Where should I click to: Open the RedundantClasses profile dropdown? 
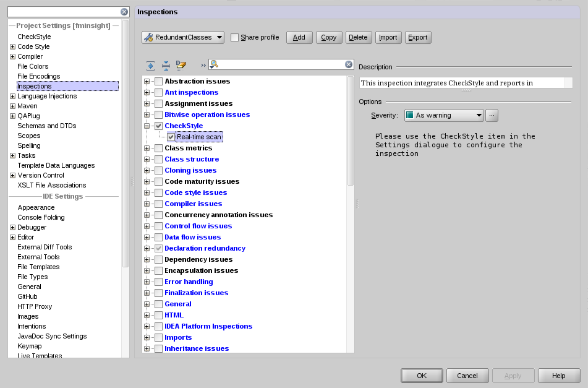tap(183, 37)
